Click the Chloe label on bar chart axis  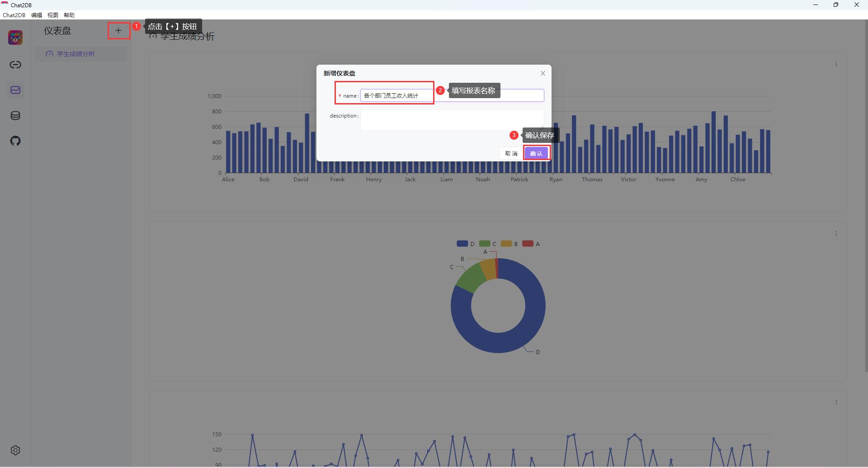pos(738,180)
